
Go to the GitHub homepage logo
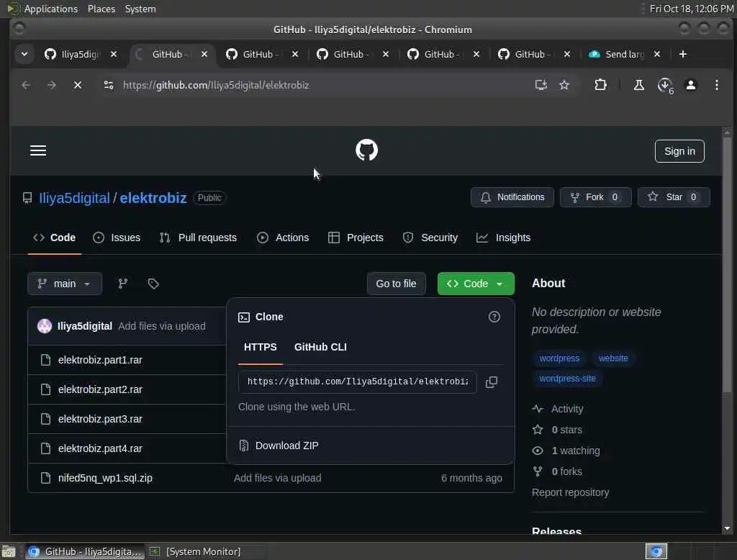click(366, 150)
